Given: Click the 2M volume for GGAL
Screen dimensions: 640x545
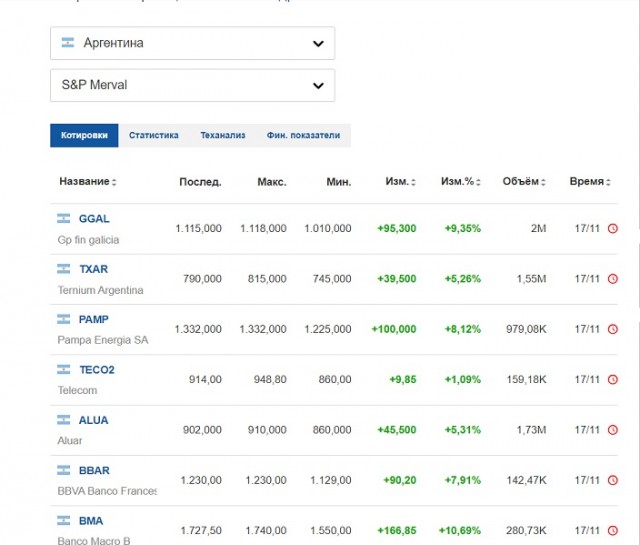Looking at the screenshot, I should (538, 228).
